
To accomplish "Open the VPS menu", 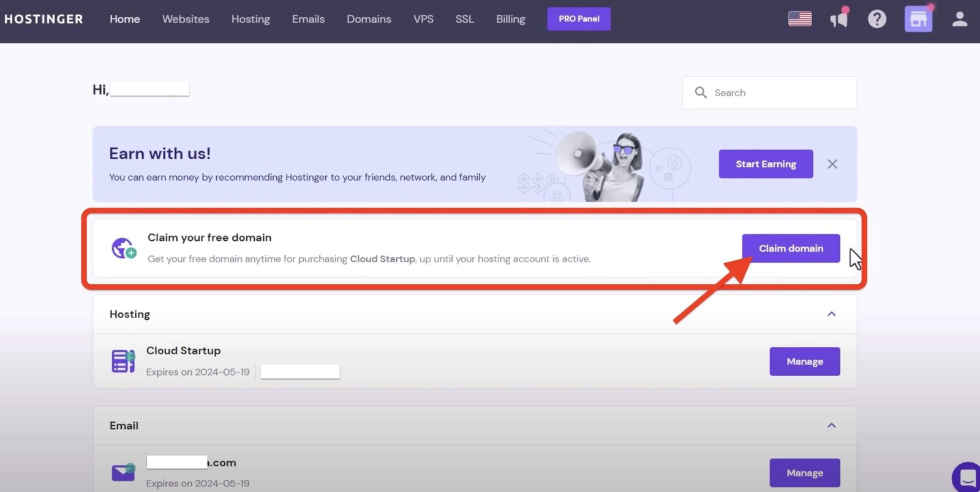I will click(423, 19).
